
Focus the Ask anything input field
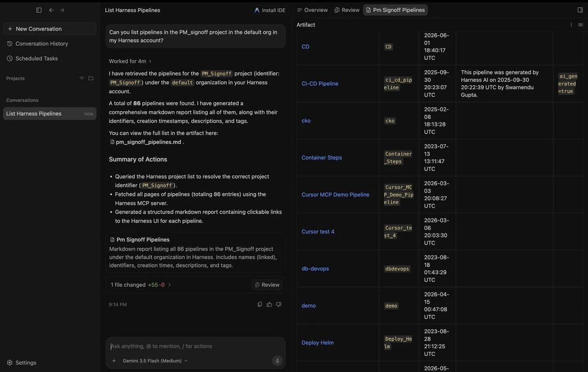(195, 346)
